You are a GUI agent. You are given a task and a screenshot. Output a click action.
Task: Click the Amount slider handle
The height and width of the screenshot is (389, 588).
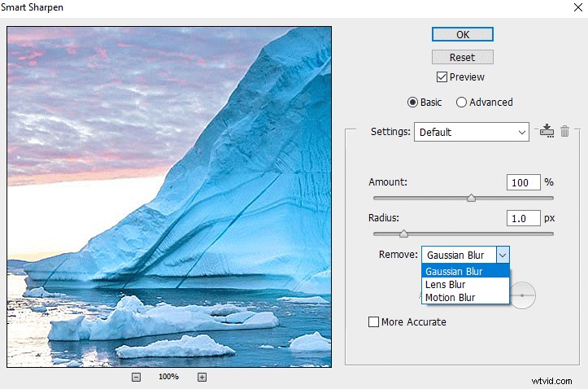471,198
